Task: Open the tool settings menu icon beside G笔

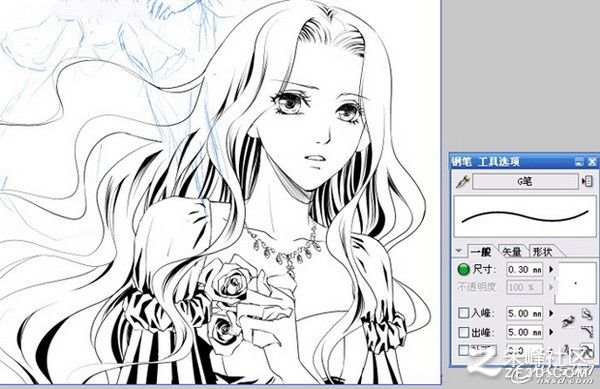Action: coord(587,181)
